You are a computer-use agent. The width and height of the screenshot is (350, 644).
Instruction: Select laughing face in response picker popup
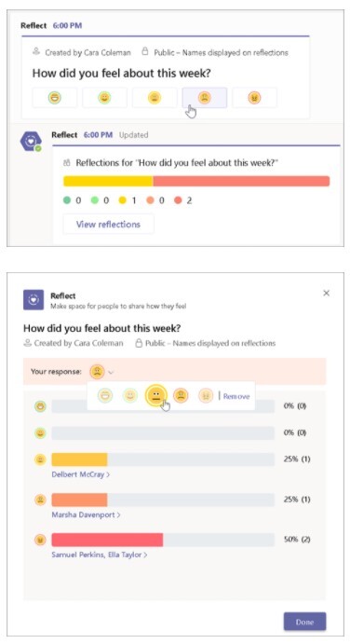coord(105,395)
